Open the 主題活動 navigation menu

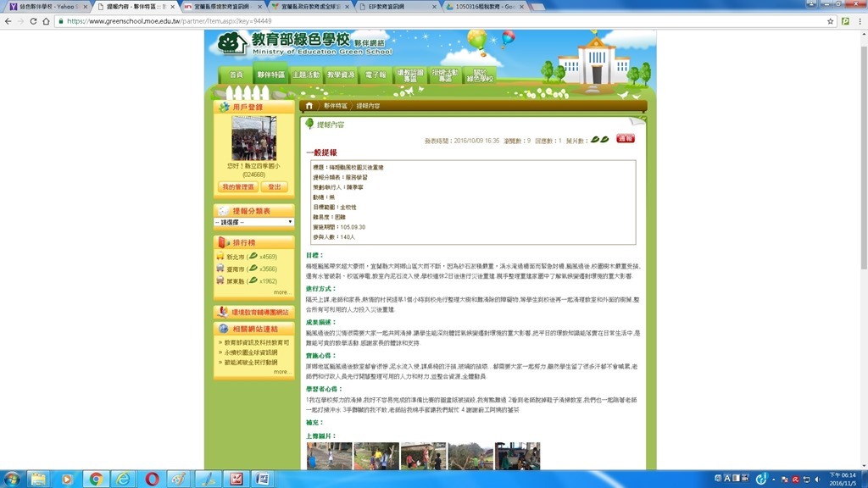[306, 75]
